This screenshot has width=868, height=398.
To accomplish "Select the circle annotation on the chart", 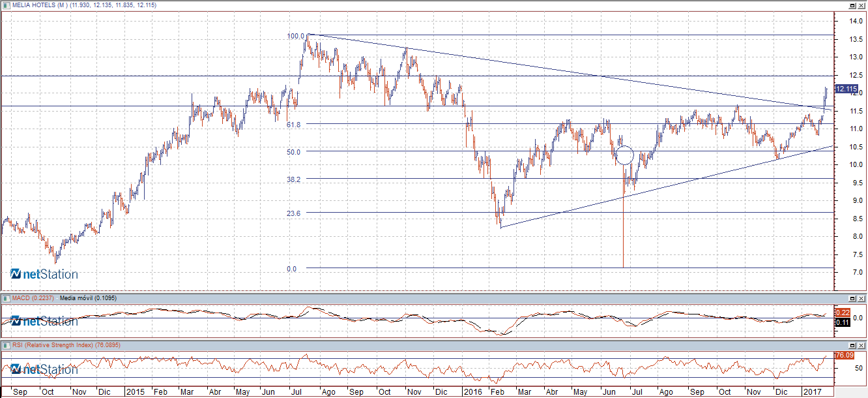I will coord(624,155).
